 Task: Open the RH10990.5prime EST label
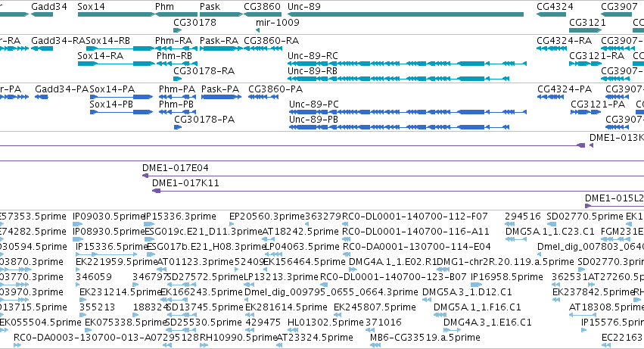(238, 338)
